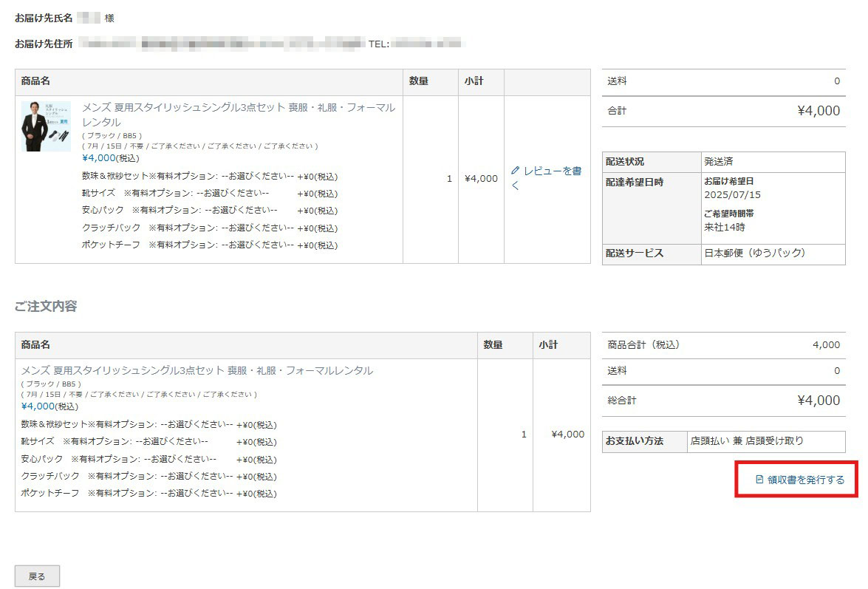868x589 pixels.
Task: Click the 発送済 shipping status text
Action: [719, 161]
